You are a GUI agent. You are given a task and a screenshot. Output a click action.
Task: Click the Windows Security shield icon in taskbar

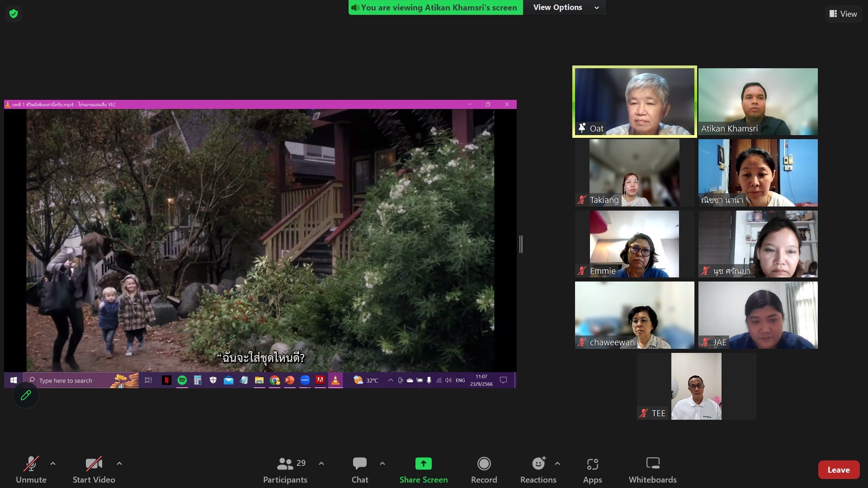tap(213, 380)
